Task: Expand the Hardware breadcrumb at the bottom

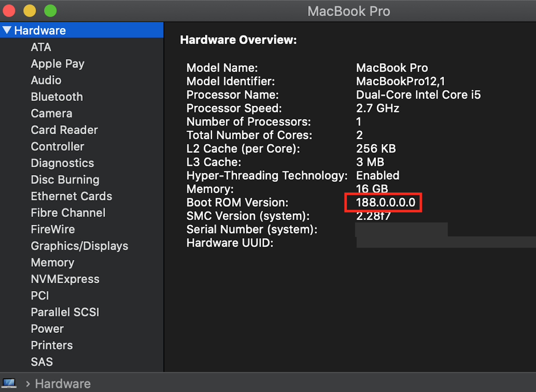Action: [x=62, y=383]
